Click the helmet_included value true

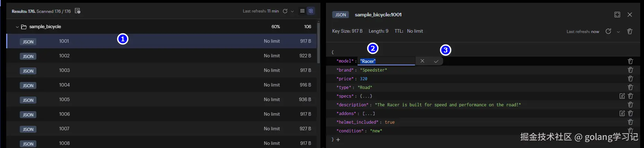click(x=389, y=122)
